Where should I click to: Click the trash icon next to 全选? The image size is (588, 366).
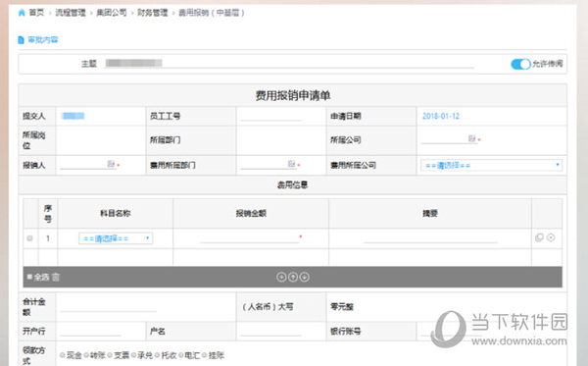[56, 277]
